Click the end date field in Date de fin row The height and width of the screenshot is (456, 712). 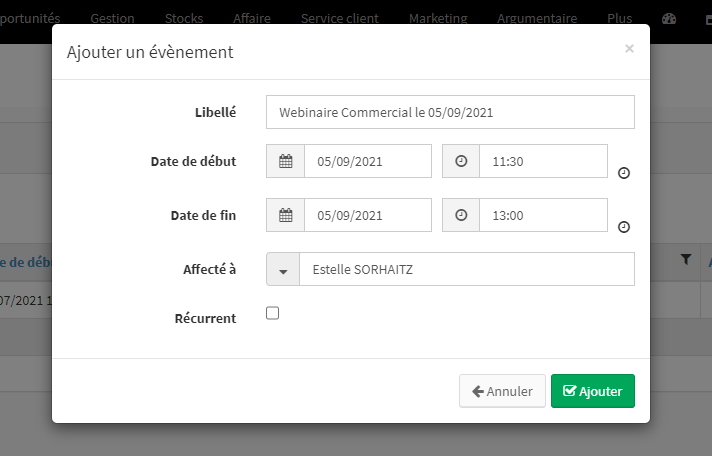coord(368,215)
